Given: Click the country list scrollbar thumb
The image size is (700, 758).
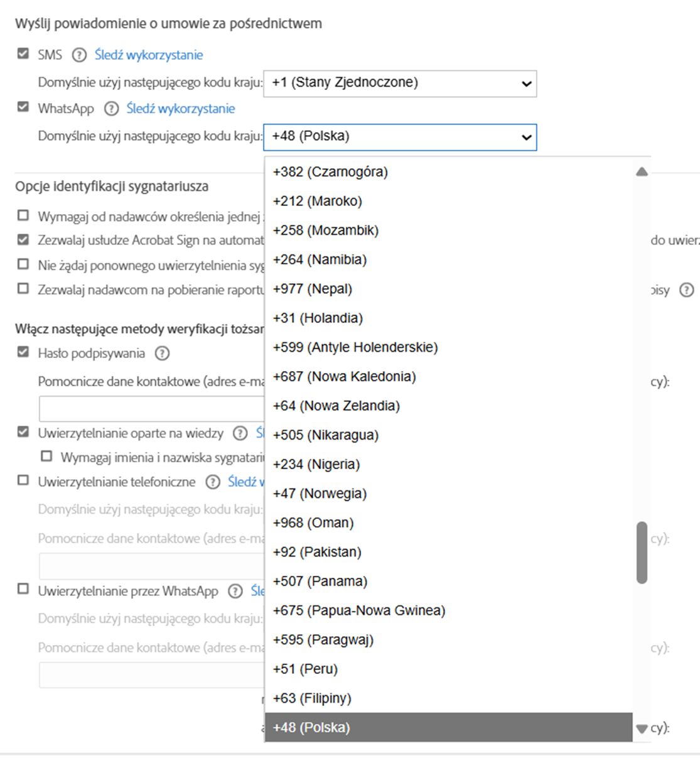Looking at the screenshot, I should click(x=641, y=553).
